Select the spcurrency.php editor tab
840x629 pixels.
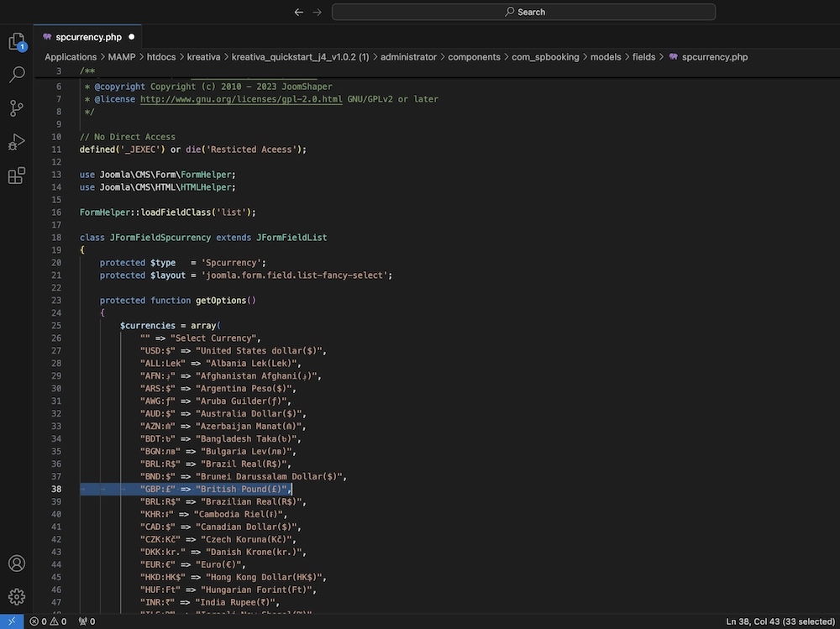88,37
